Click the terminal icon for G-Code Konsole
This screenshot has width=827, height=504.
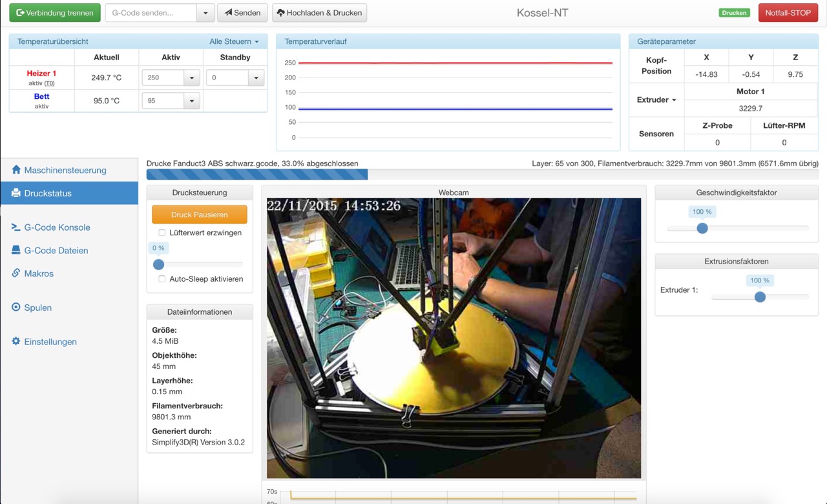(x=16, y=227)
